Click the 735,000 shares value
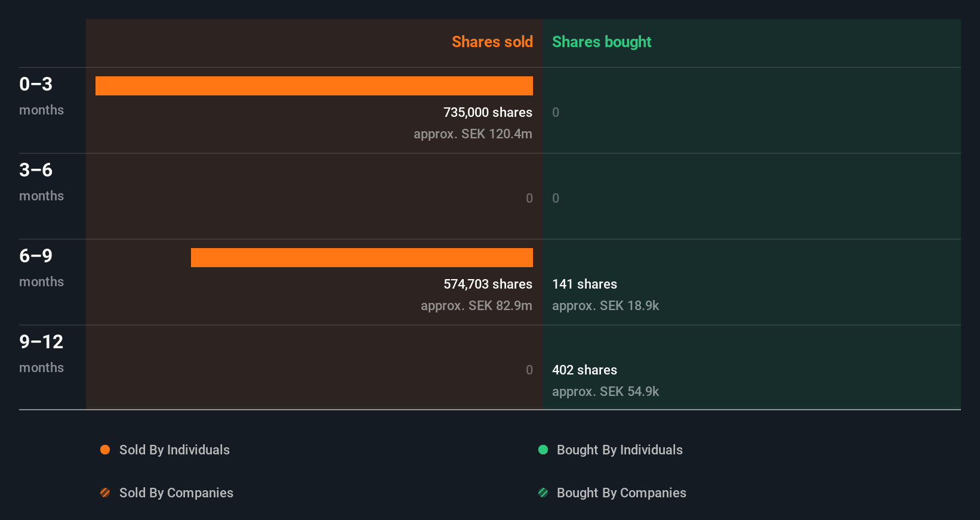This screenshot has width=980, height=520. click(x=488, y=112)
